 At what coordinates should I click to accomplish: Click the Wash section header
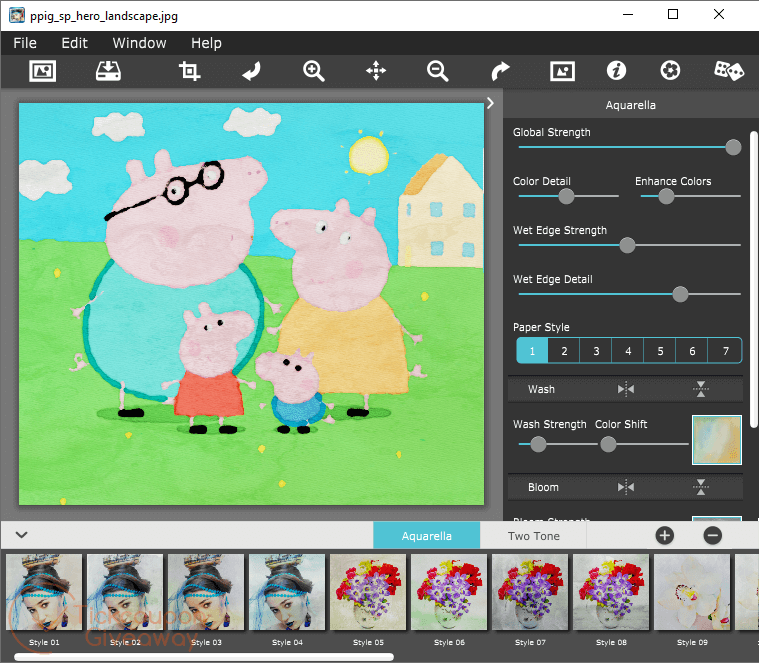(x=625, y=389)
